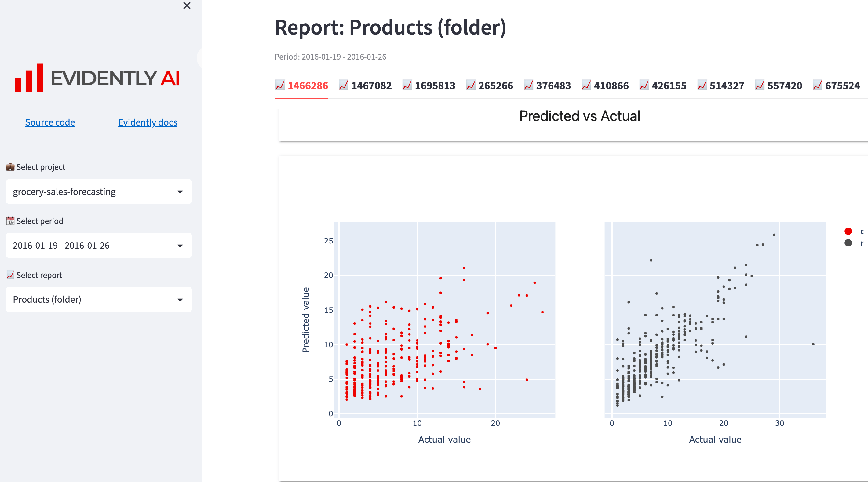Click the Evidently AI logo
The height and width of the screenshot is (482, 868).
click(97, 78)
